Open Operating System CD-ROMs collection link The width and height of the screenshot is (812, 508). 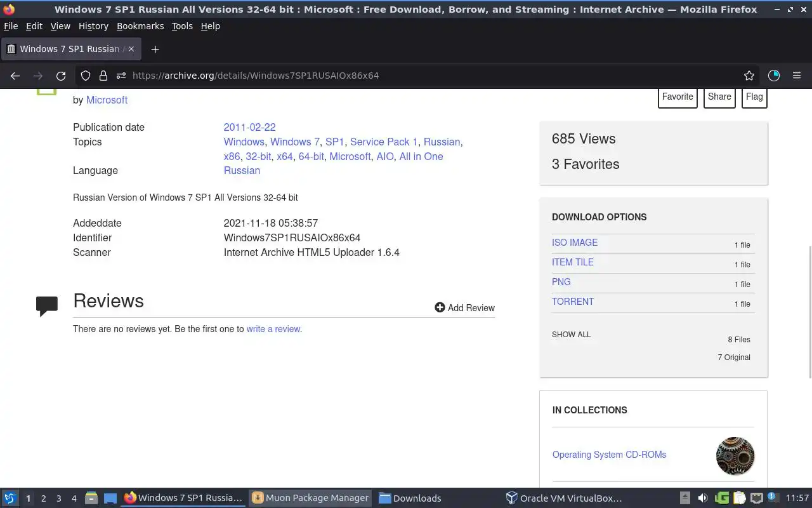click(609, 455)
